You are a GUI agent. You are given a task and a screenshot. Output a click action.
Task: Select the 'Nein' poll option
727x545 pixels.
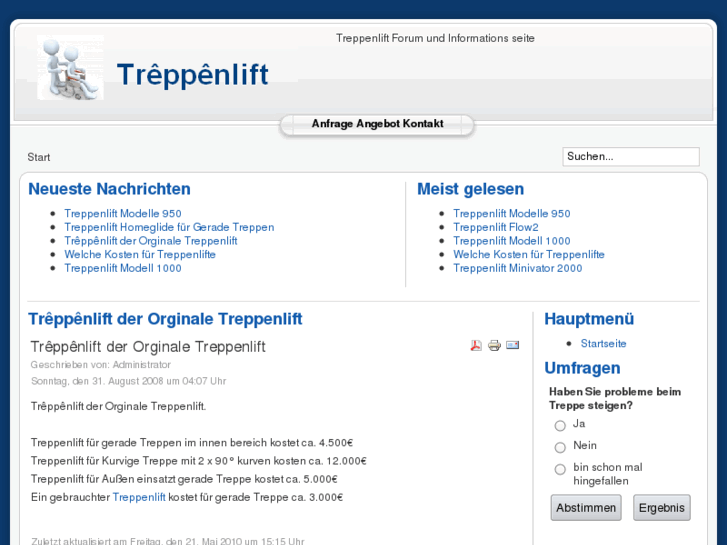coord(560,447)
